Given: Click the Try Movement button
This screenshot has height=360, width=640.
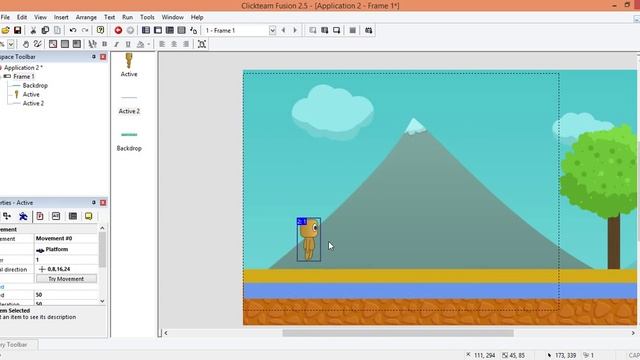Looking at the screenshot, I should pos(66,279).
